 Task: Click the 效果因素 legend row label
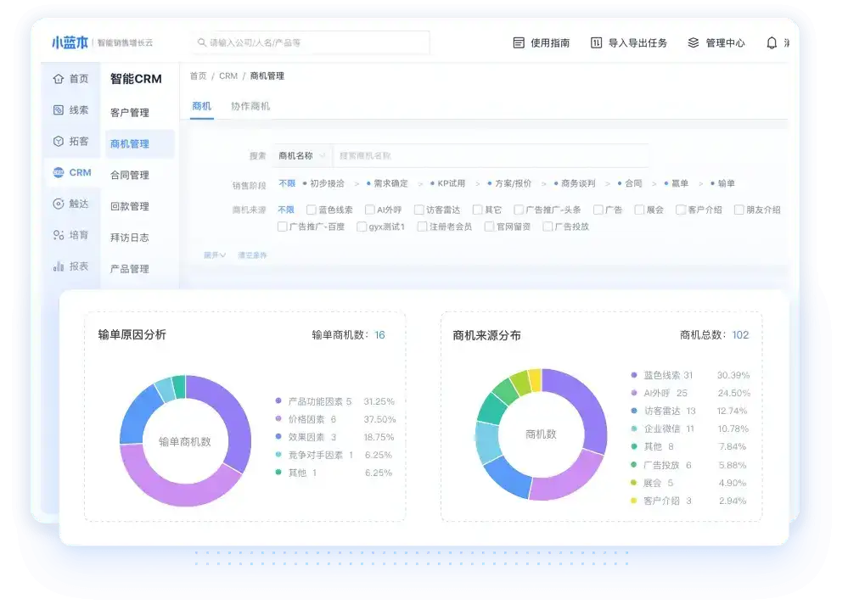tap(306, 437)
